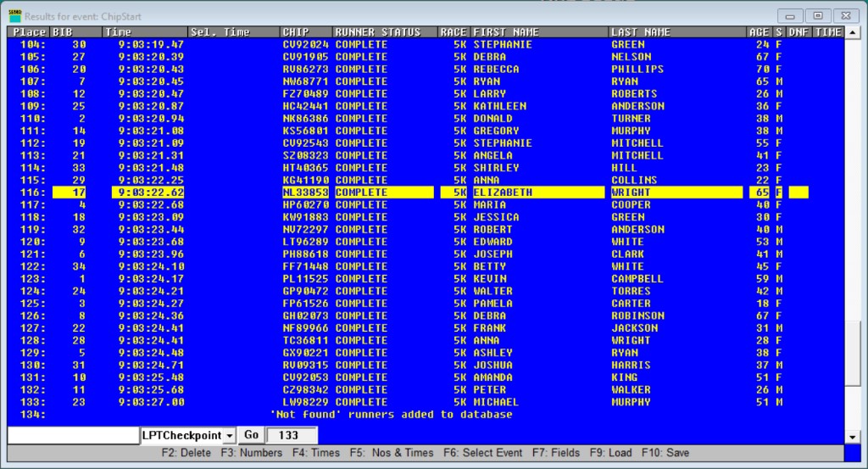Click first name KATHLEEN
This screenshot has height=469, width=868.
[x=500, y=106]
